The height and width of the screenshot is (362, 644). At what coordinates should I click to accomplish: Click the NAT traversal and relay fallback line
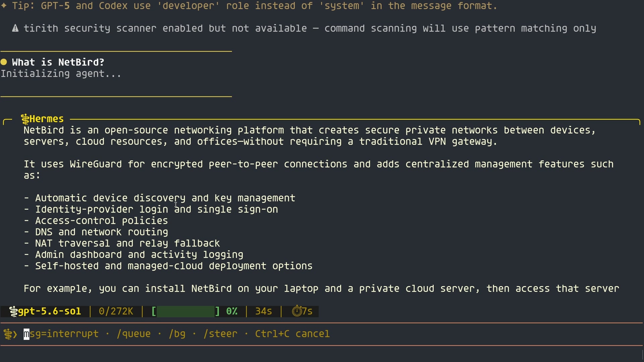[122, 243]
